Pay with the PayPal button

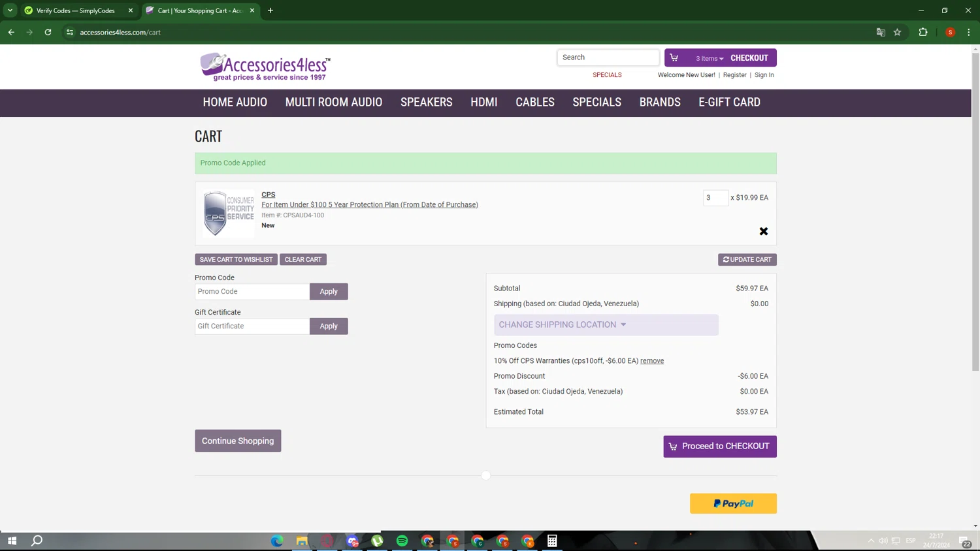click(x=733, y=503)
